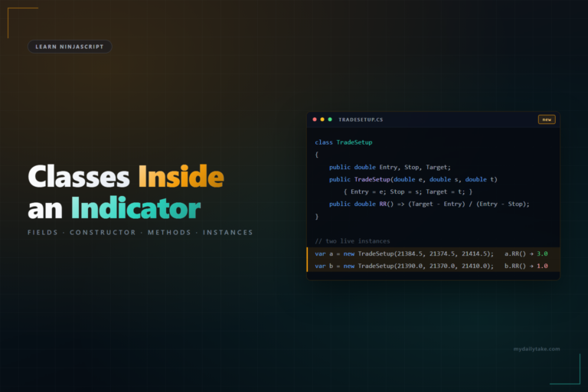Click the green window dot in code card
588x392 pixels.
330,119
